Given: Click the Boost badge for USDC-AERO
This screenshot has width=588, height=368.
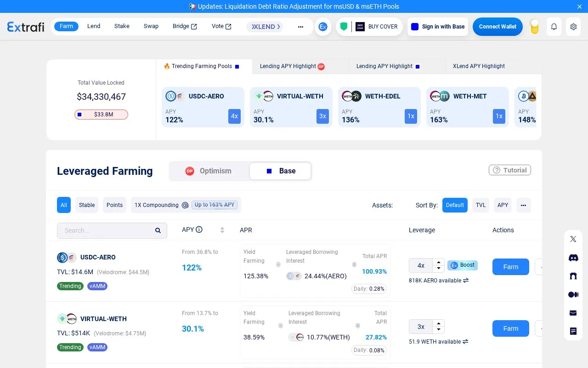Looking at the screenshot, I should pyautogui.click(x=463, y=265).
